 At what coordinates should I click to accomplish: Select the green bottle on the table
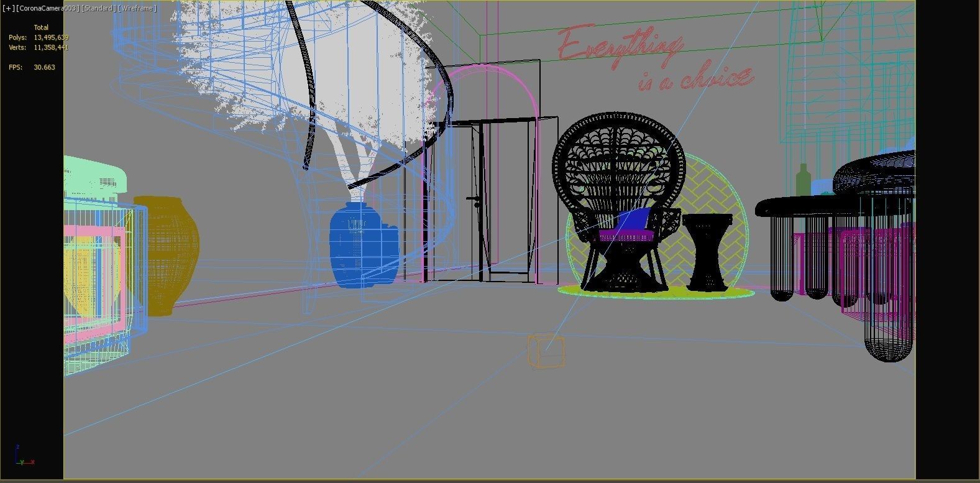click(803, 180)
